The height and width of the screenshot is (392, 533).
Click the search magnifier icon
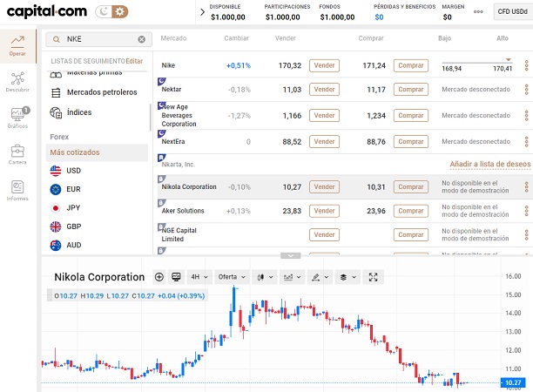(x=56, y=39)
